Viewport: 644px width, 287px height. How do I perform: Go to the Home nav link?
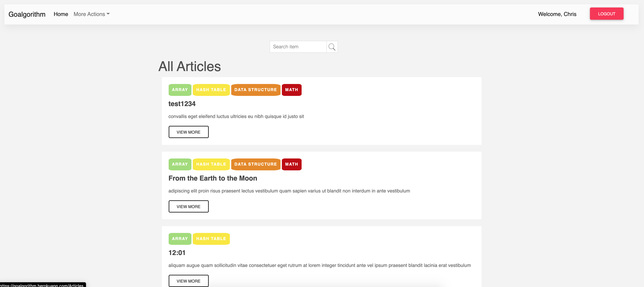[61, 14]
